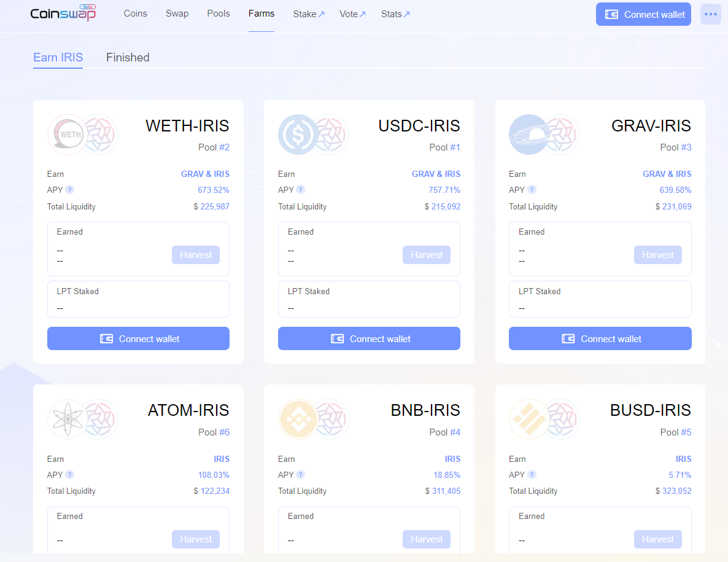Click the Pool #6 label

pos(214,432)
